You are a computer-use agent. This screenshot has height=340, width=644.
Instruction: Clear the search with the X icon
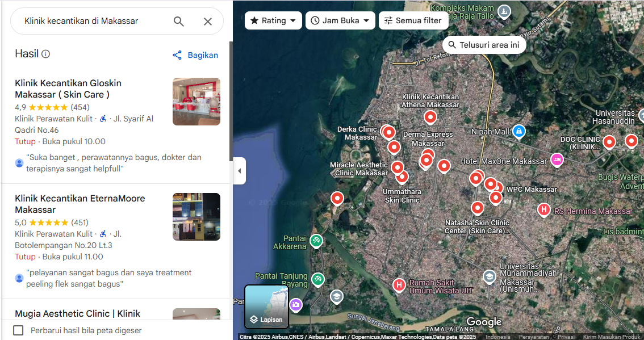[208, 22]
